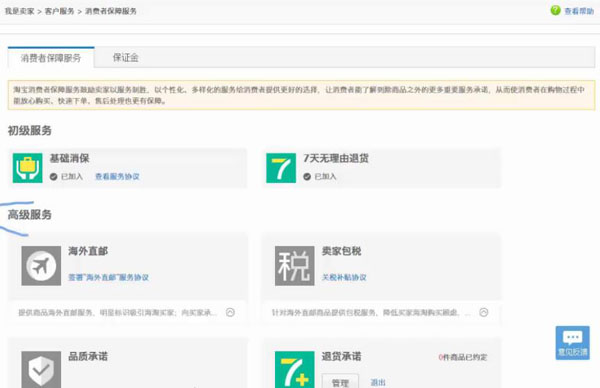600x388 pixels.
Task: Expand the 海外直邮 description arrow
Action: point(230,312)
